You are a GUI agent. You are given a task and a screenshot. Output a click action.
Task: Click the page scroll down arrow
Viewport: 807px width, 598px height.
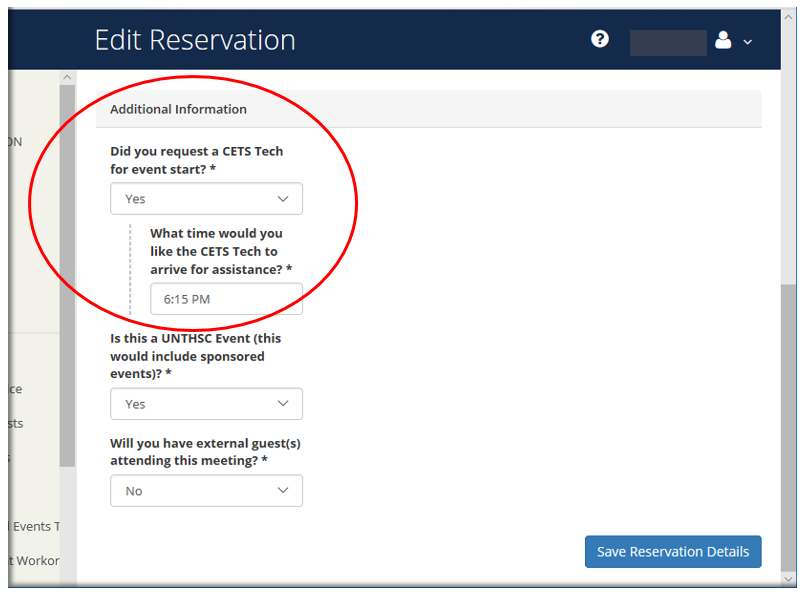(789, 578)
